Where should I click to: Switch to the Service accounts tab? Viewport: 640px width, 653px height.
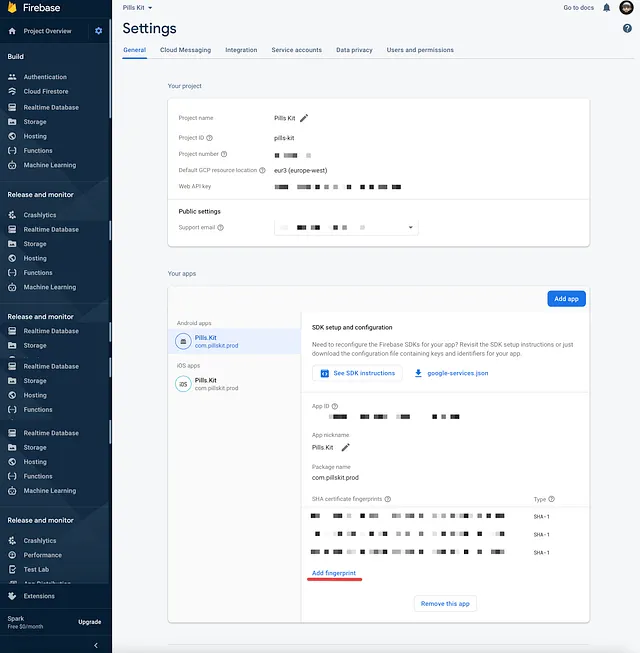296,50
